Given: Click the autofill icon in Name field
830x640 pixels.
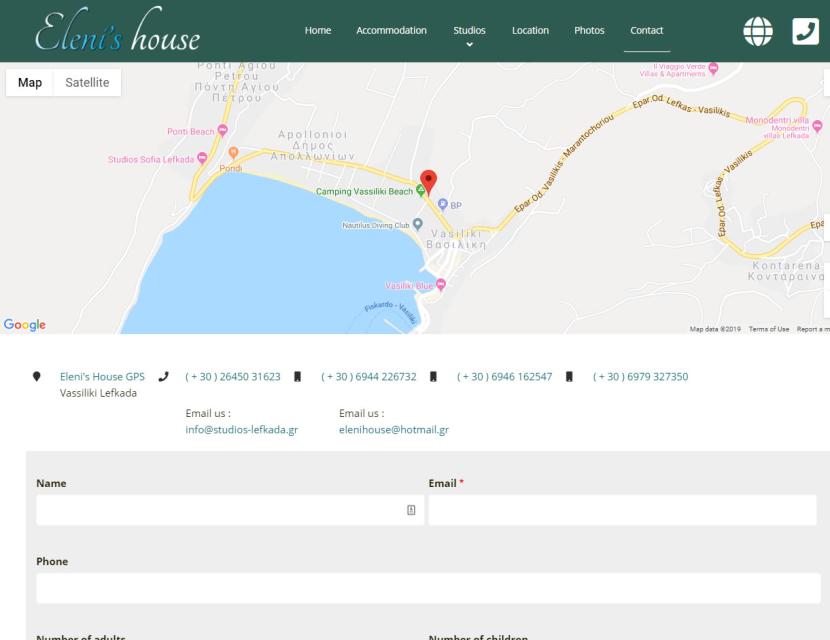Looking at the screenshot, I should pyautogui.click(x=411, y=510).
